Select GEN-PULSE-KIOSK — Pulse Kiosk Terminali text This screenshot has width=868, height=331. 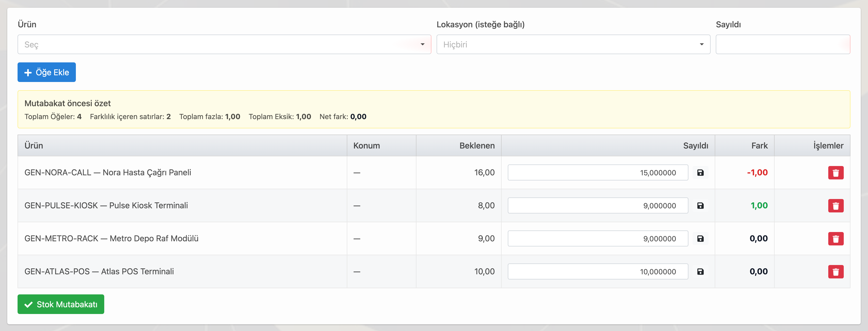coord(106,205)
